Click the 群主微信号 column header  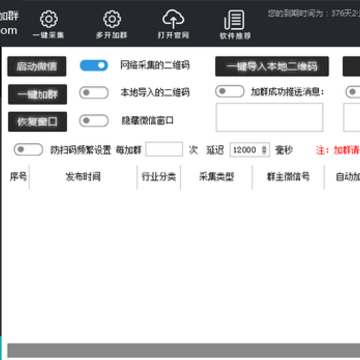point(288,177)
